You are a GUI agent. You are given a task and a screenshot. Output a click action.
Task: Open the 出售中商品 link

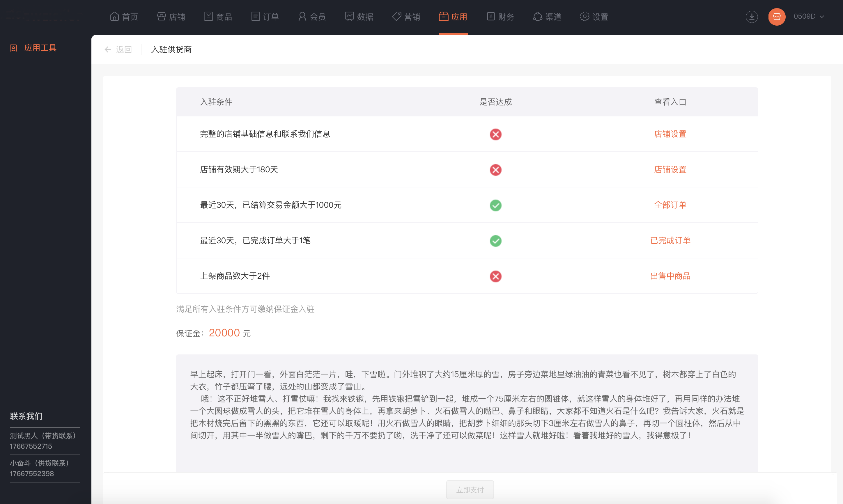[x=670, y=276]
